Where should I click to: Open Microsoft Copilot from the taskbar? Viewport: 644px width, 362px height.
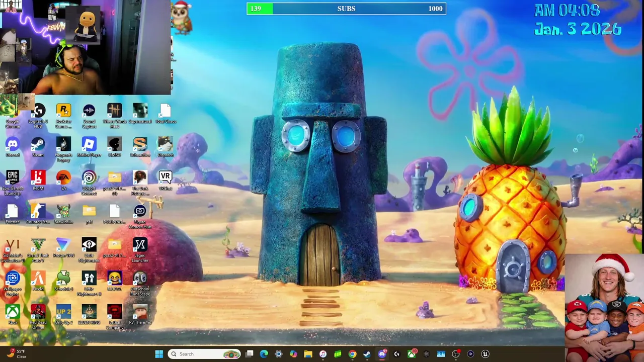pyautogui.click(x=293, y=354)
